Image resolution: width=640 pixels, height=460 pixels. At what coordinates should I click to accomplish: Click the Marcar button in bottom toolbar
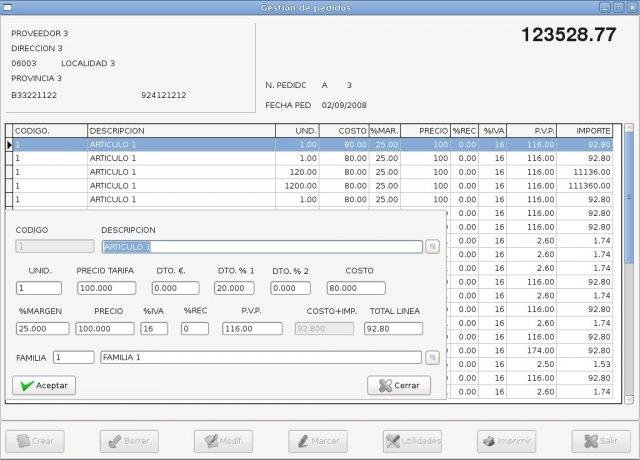[x=318, y=441]
